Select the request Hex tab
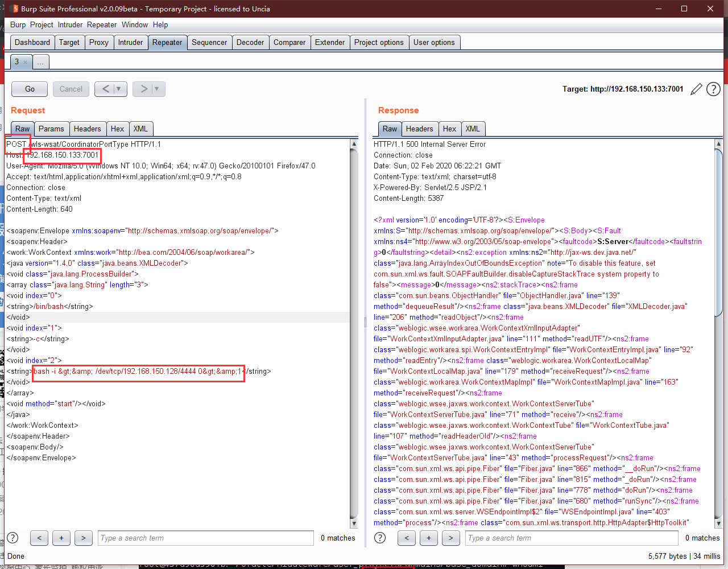This screenshot has width=728, height=569. [x=118, y=129]
